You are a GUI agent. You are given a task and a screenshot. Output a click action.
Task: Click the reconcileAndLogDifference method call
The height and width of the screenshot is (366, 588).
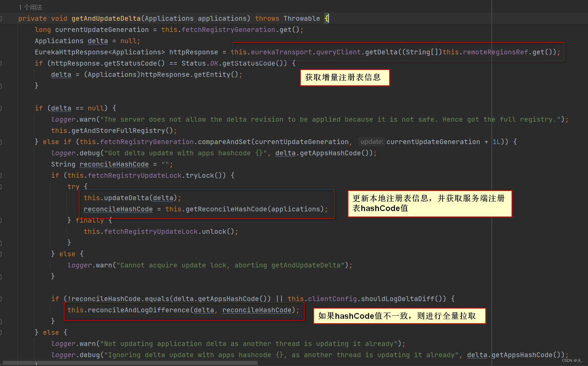click(x=139, y=310)
